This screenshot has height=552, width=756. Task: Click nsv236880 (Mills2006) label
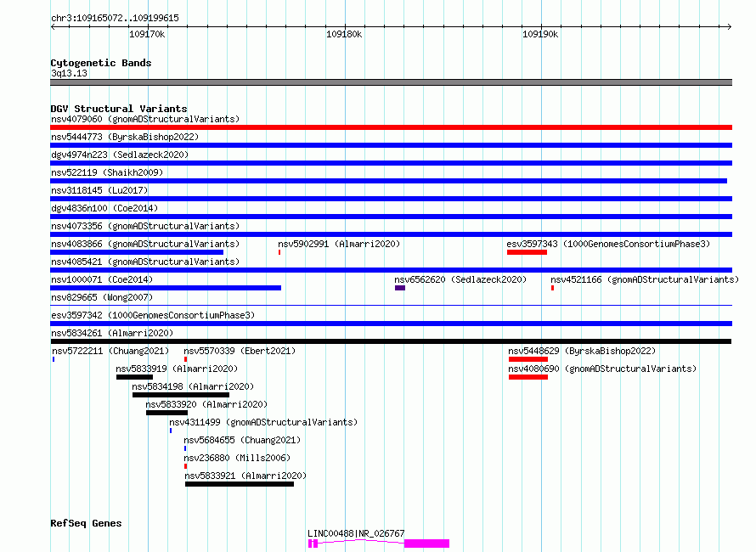click(237, 458)
